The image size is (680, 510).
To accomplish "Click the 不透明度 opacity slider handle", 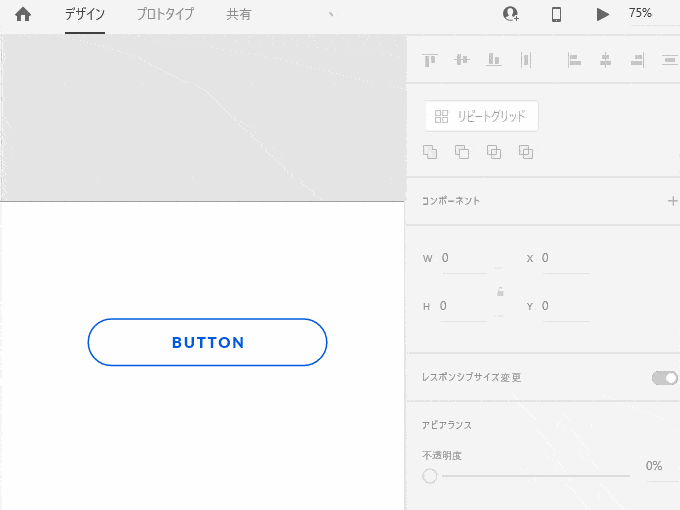I will [430, 476].
